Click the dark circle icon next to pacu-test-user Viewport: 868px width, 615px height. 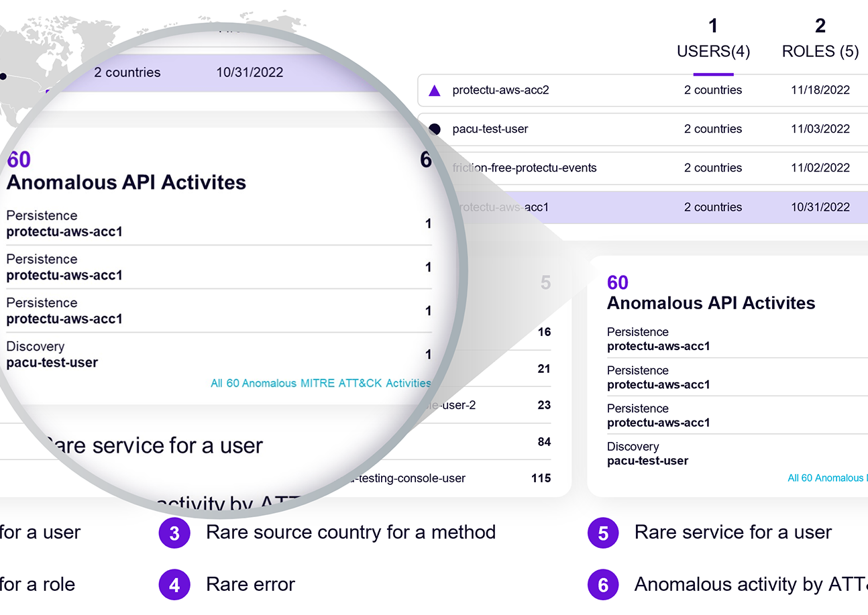(x=435, y=129)
